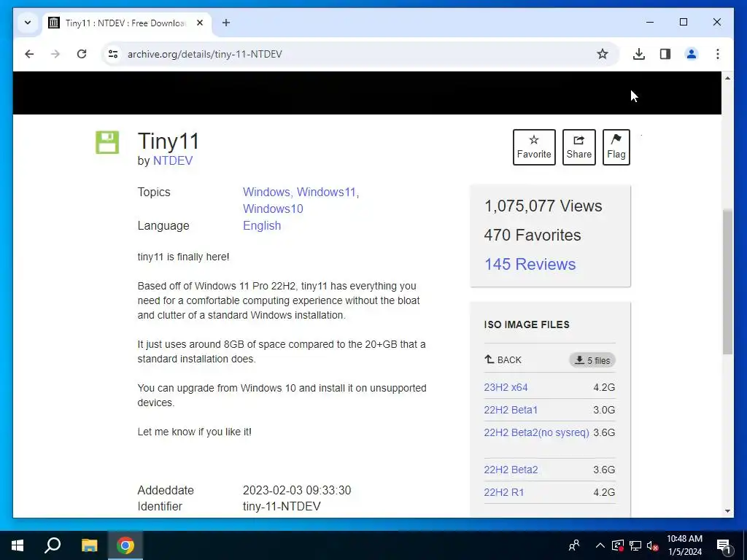This screenshot has width=747, height=560.
Task: Expand the tab search chevron
Action: [28, 23]
